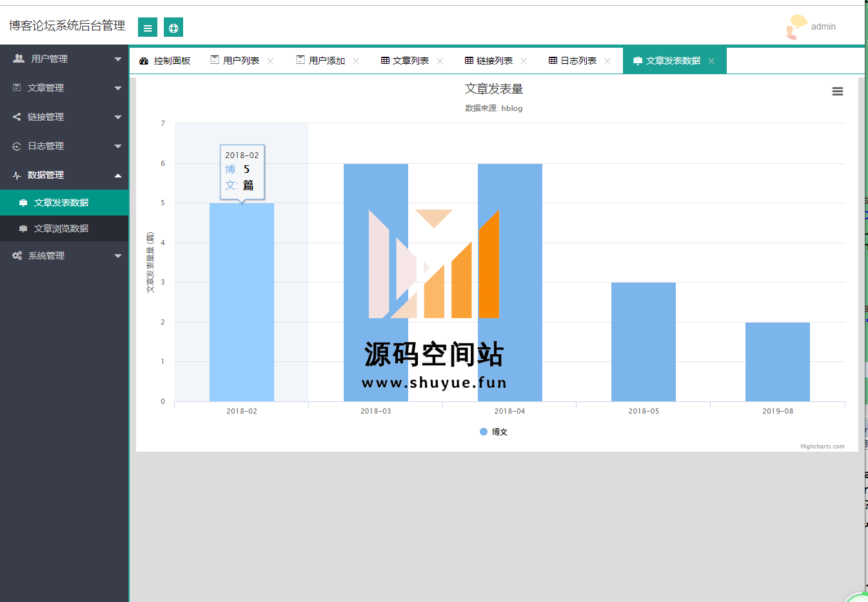The image size is (868, 602).
Task: Click the 2018-02 bar in the chart
Action: (x=242, y=302)
